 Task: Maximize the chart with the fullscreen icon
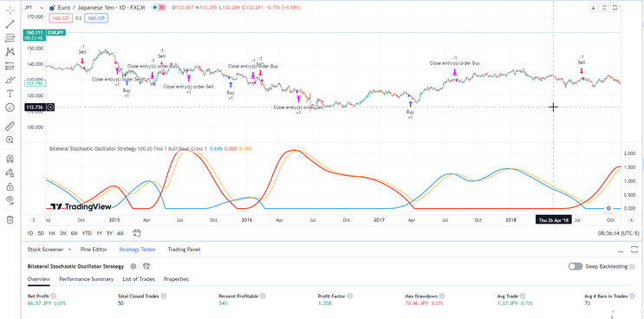click(x=615, y=8)
